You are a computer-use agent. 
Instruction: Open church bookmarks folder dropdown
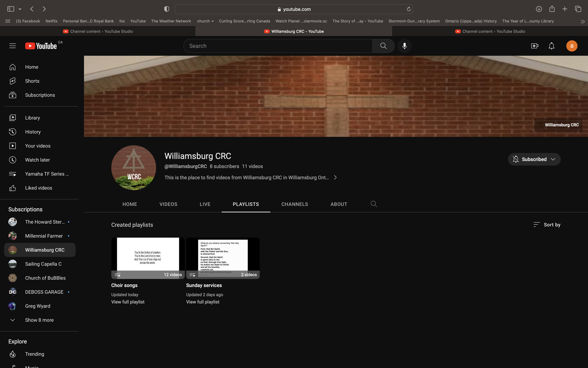[205, 21]
